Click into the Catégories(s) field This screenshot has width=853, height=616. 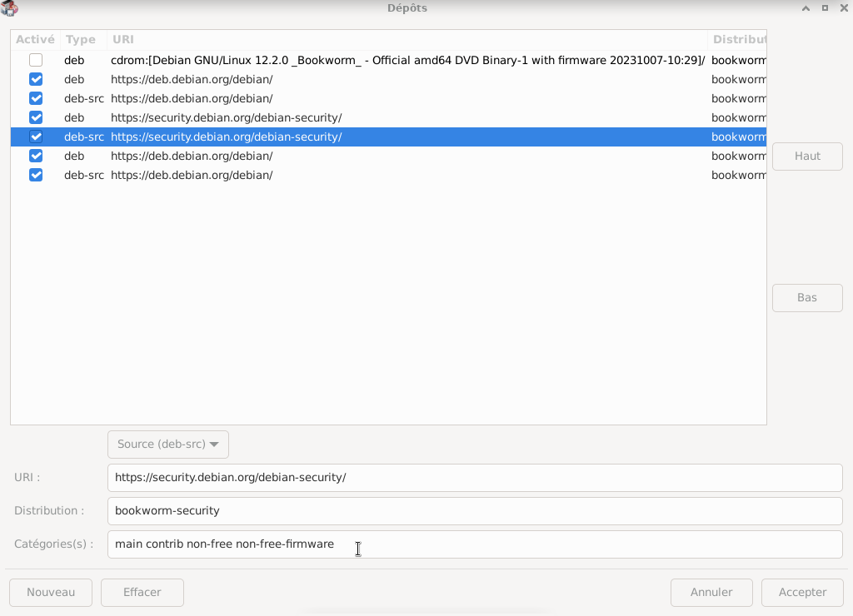coord(475,544)
